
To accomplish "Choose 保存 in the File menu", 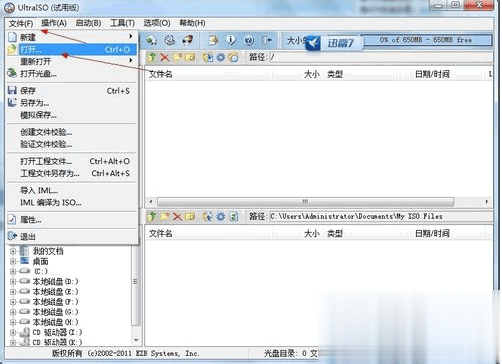I will (72, 91).
